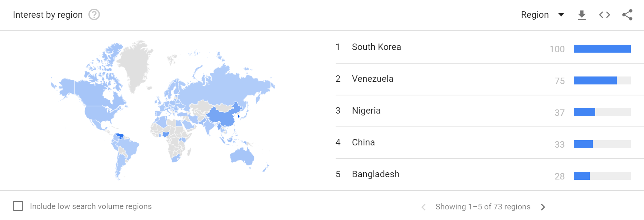Open the help icon beside Interest by region
644x220 pixels.
(94, 15)
